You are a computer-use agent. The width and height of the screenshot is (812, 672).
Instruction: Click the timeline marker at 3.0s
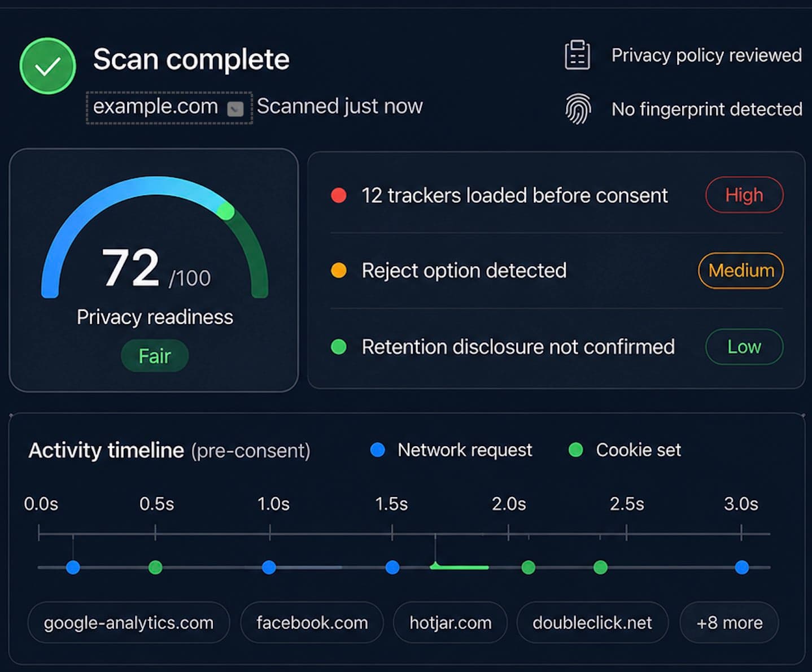(742, 567)
